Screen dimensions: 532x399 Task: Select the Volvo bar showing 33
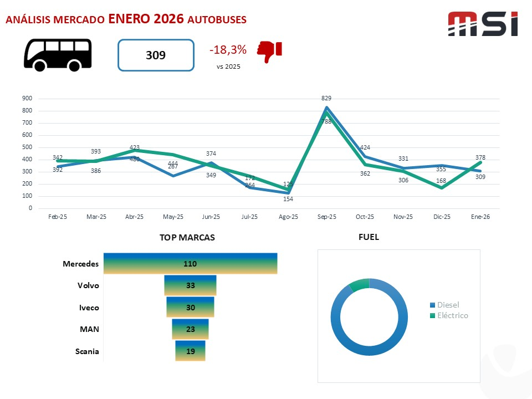pos(190,285)
